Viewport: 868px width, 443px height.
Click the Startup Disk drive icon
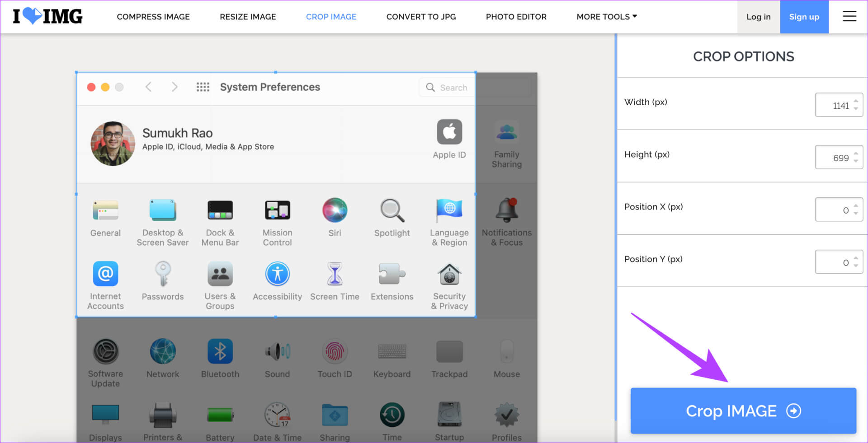pos(449,415)
